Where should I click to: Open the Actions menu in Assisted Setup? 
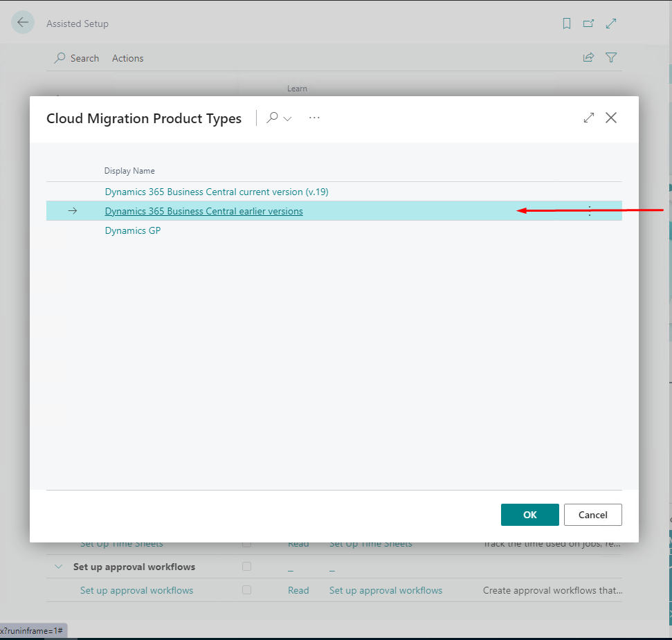pyautogui.click(x=128, y=58)
